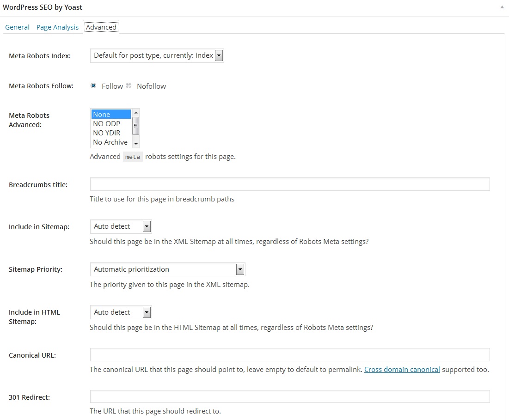Click the Meta Robots Advanced list scroll-up arrow
The height and width of the screenshot is (420, 509).
pyautogui.click(x=136, y=113)
